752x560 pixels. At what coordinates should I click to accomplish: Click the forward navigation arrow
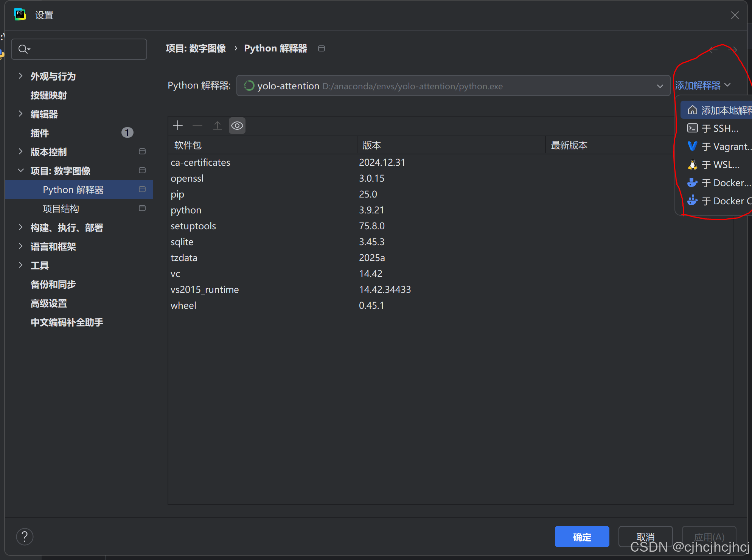(733, 50)
